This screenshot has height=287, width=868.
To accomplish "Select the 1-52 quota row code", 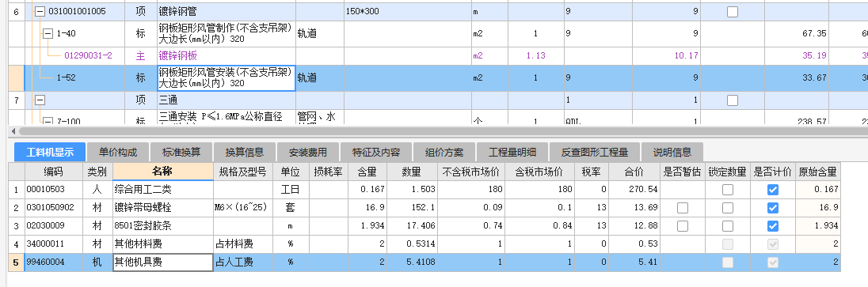I will 66,78.
